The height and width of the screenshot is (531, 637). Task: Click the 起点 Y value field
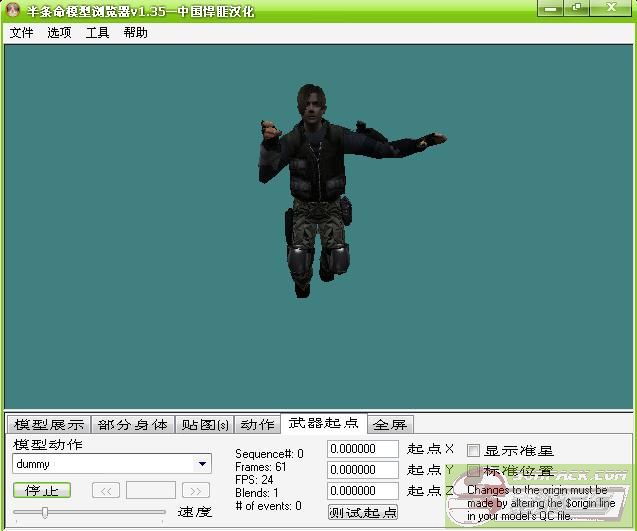(362, 470)
